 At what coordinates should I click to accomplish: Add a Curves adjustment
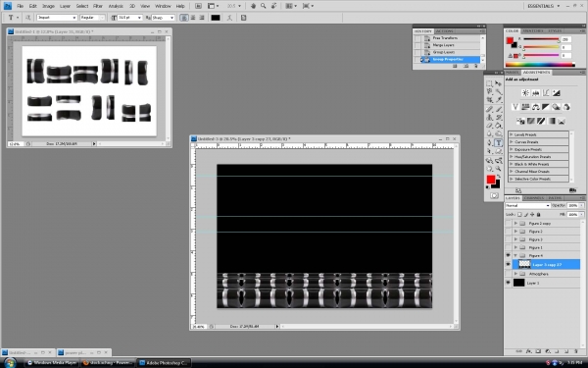[546, 93]
